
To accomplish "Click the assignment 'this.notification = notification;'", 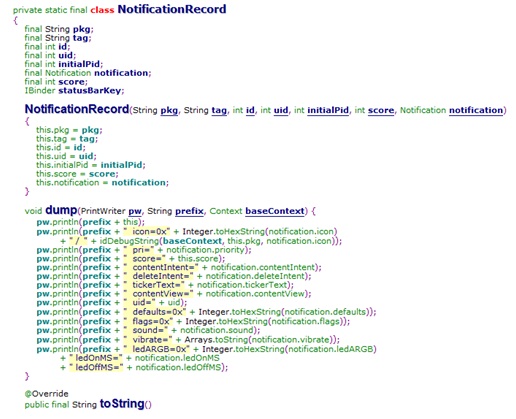I will 102,182.
